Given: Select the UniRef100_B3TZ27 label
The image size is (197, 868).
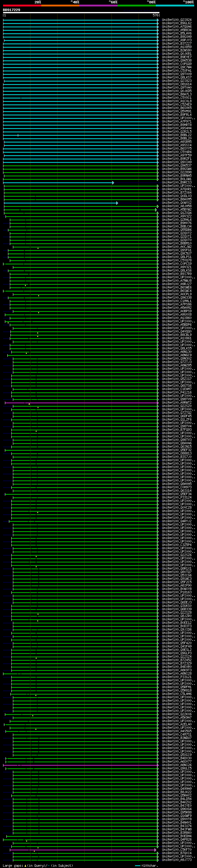Looking at the screenshot, I should tap(177, 43).
